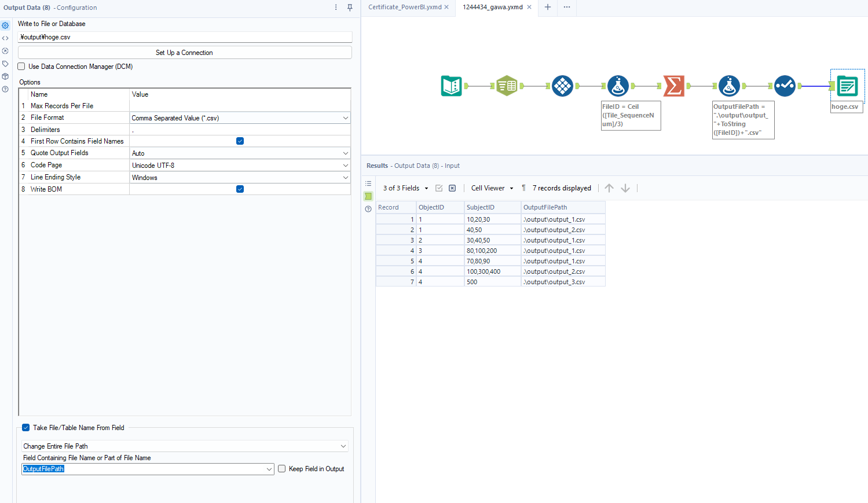Pin the Configuration panel
Image resolution: width=868 pixels, height=503 pixels.
[350, 8]
